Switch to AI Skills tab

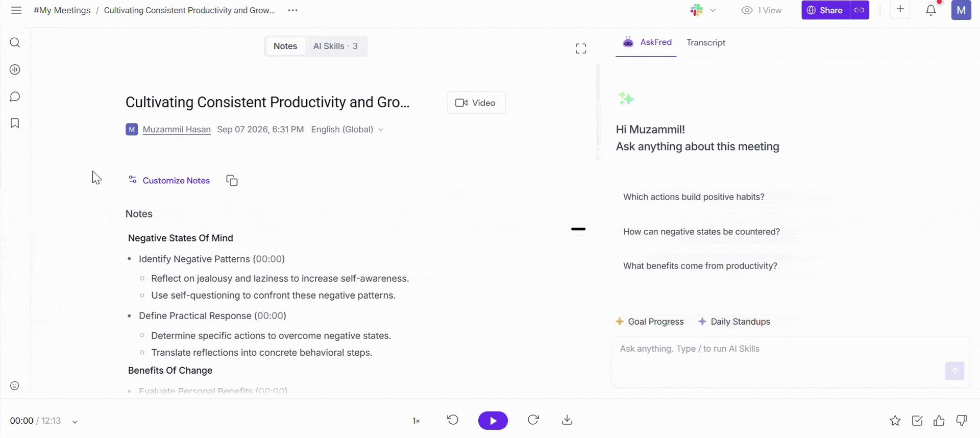(335, 46)
